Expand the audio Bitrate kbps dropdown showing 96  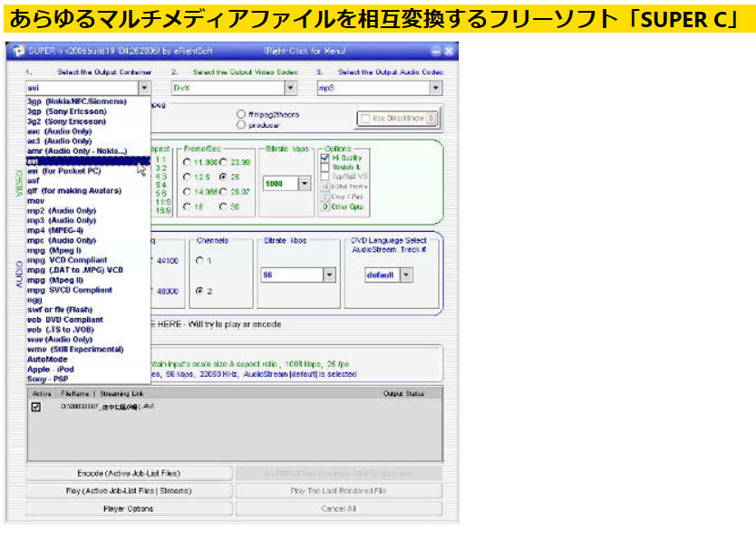[329, 275]
